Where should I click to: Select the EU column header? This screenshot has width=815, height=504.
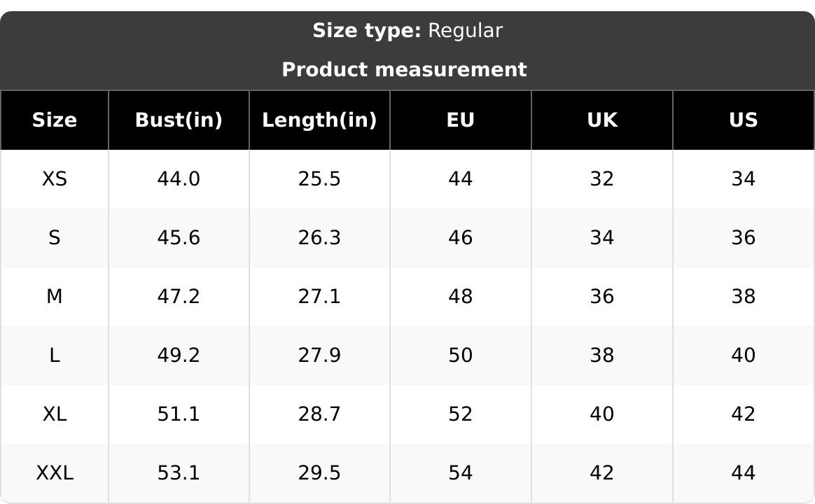point(461,120)
